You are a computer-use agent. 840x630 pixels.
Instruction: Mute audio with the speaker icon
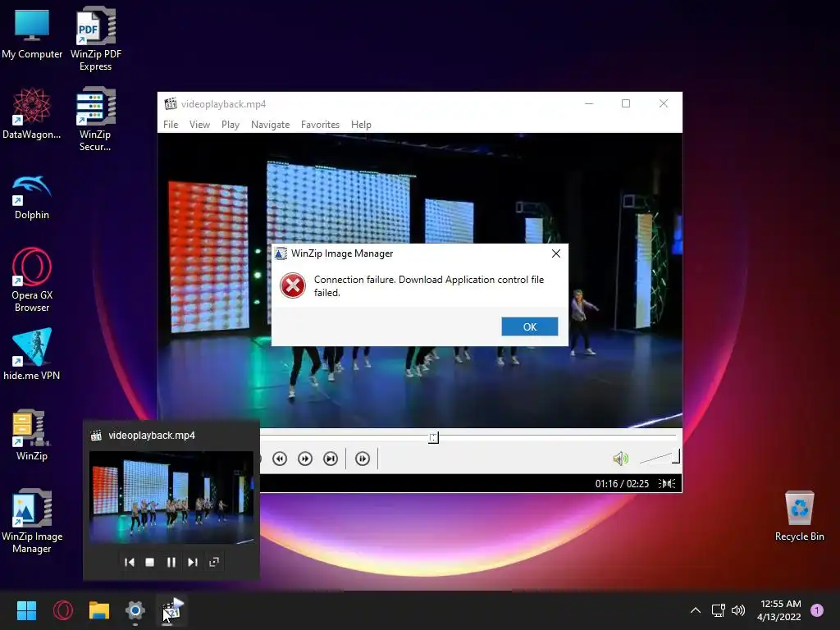point(620,459)
